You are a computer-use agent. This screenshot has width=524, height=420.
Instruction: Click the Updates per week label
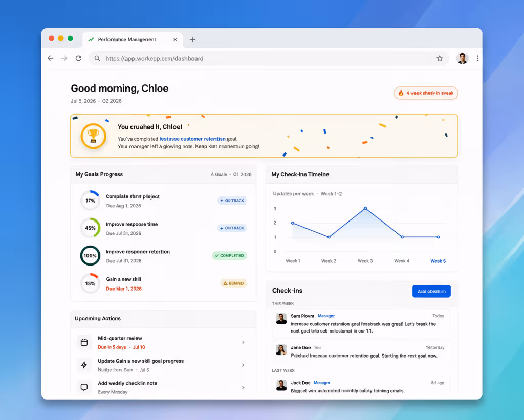[293, 194]
